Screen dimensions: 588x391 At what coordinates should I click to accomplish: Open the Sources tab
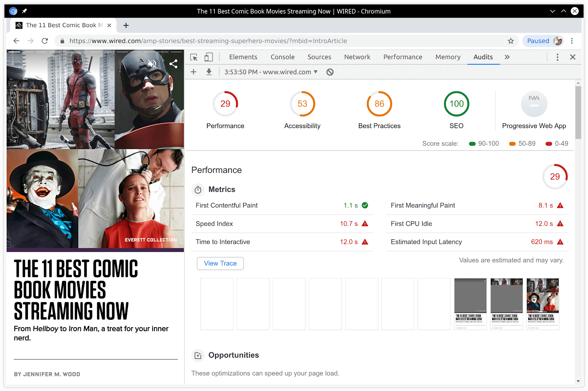(x=319, y=57)
